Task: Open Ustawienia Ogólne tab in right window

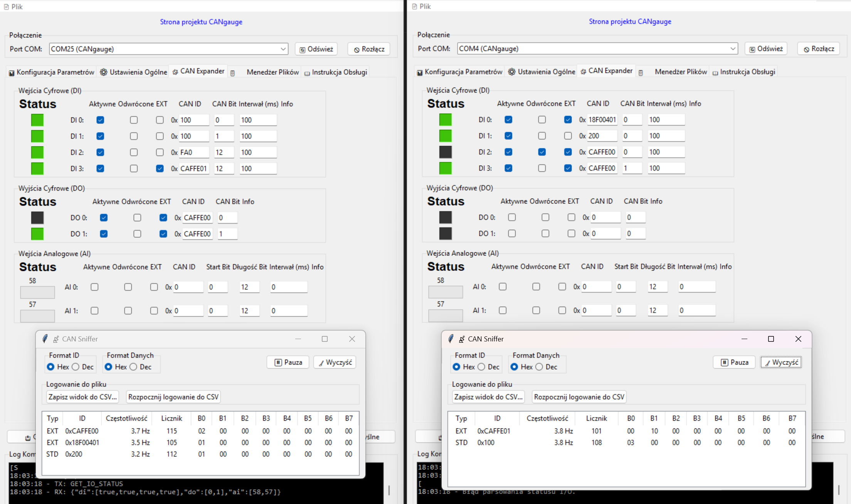Action: 542,72
